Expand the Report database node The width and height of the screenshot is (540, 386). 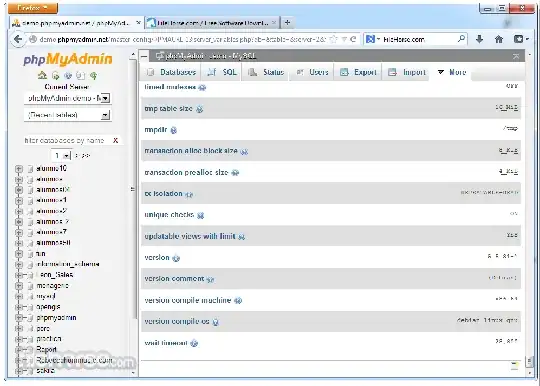click(19, 350)
